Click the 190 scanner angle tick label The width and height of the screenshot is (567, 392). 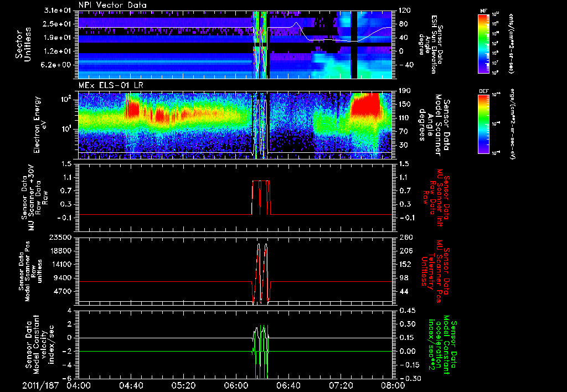click(404, 90)
